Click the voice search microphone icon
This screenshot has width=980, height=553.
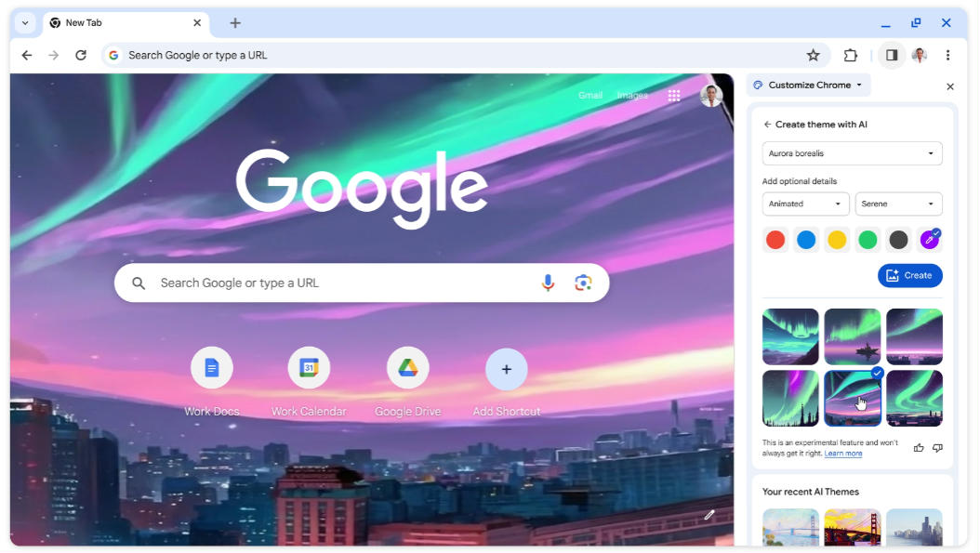[548, 283]
